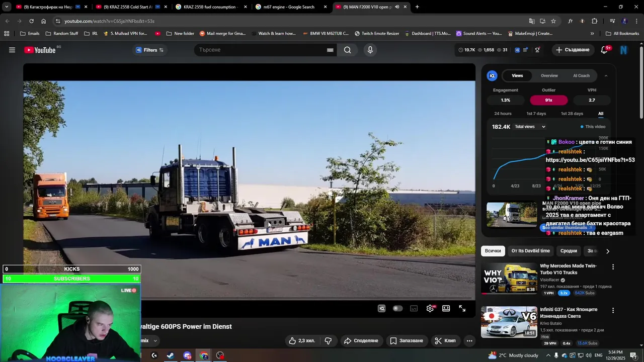
Task: Switch to the Views tab in vidIQ panel
Action: tap(517, 75)
